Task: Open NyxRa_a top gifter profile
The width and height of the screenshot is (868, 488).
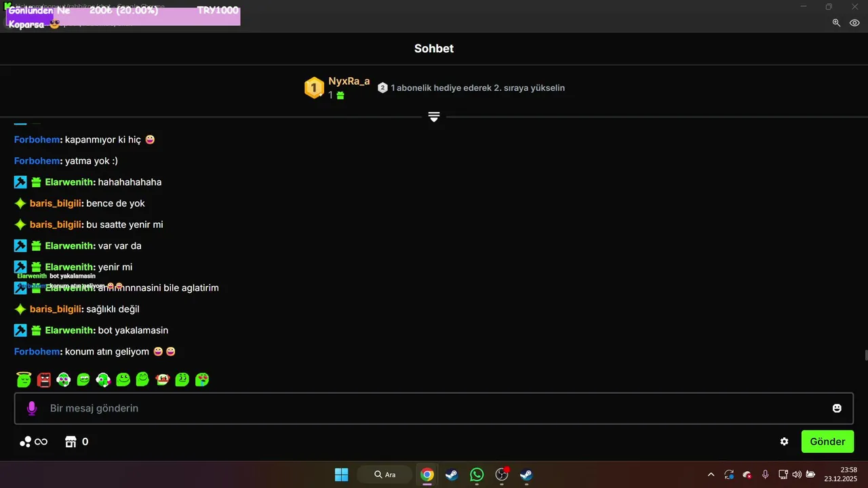Action: point(349,81)
